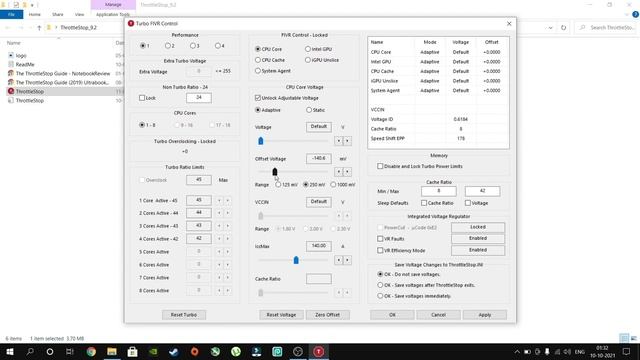Click the Cancel button
640x360 pixels.
click(438, 315)
